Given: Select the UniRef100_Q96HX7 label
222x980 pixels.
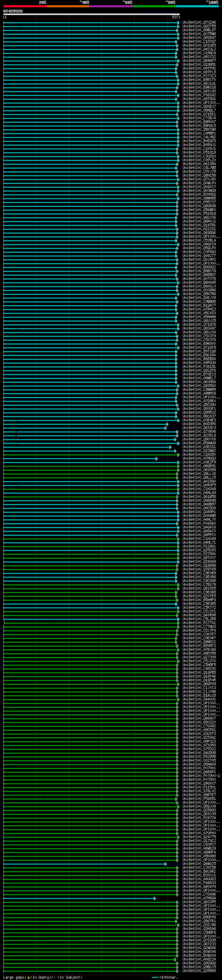Looking at the screenshot, I should click(199, 719).
